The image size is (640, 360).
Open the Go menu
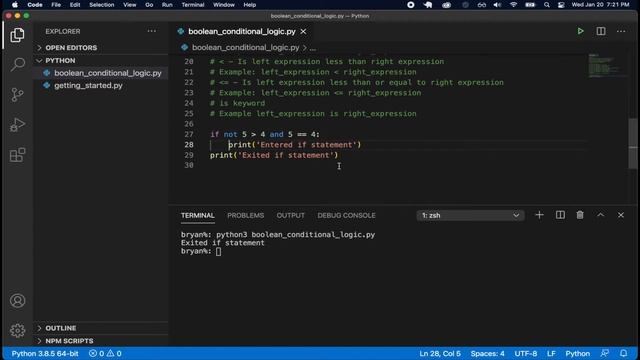click(149, 5)
